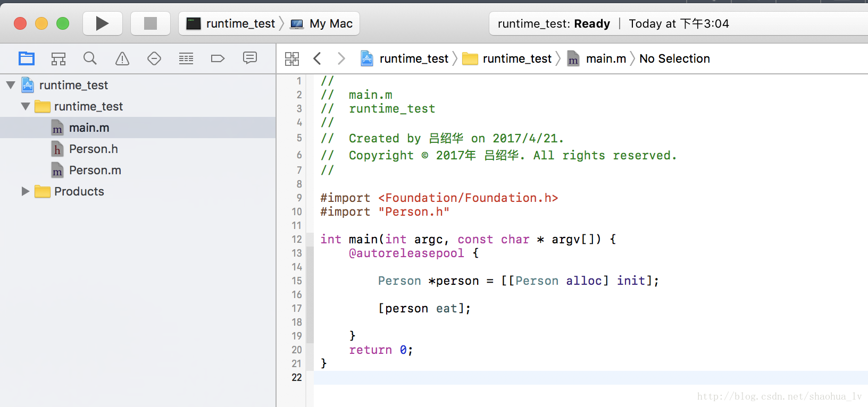Collapse the runtime_test project root

(11, 85)
